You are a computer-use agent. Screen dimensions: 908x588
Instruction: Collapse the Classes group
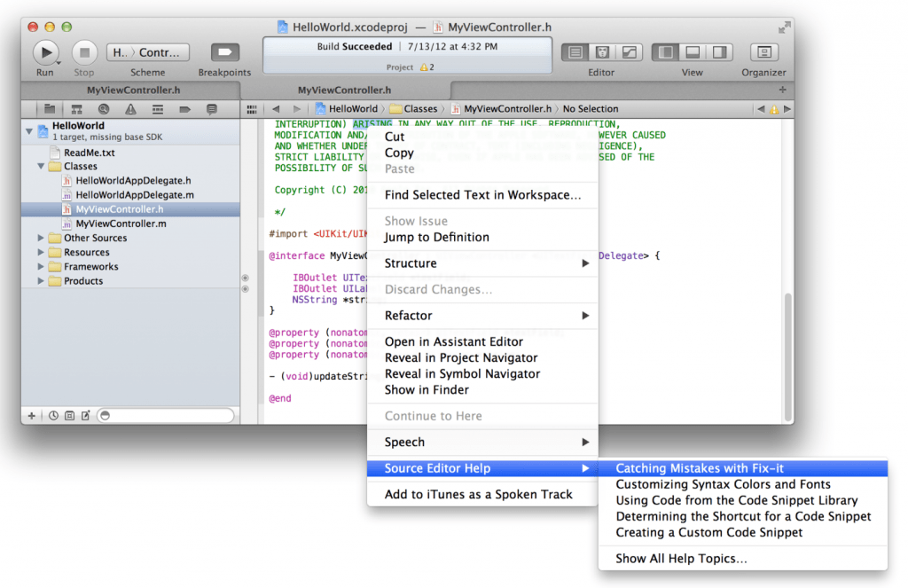point(39,166)
